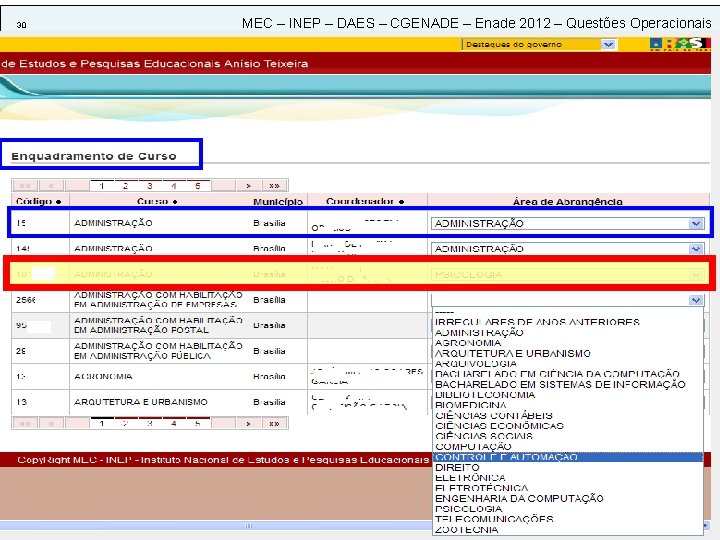Click previous page arrow in top pagination
The width and height of the screenshot is (720, 540).
point(51,186)
